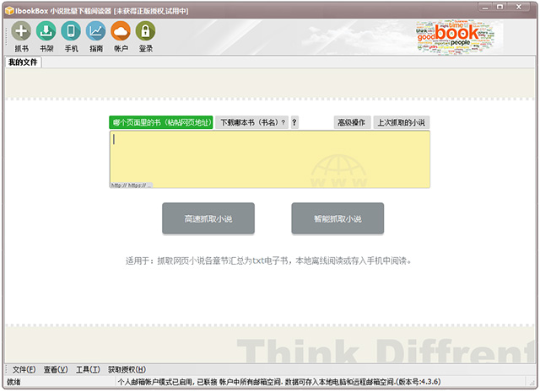This screenshot has height=392, width=540.
Task: Focus the yellow URL input box
Action: (x=270, y=159)
